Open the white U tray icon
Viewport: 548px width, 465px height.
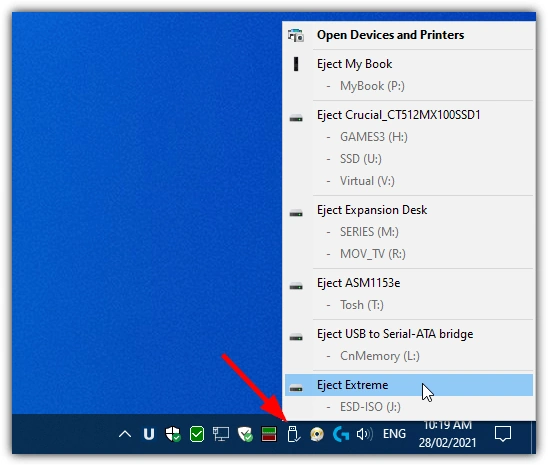[x=149, y=434]
